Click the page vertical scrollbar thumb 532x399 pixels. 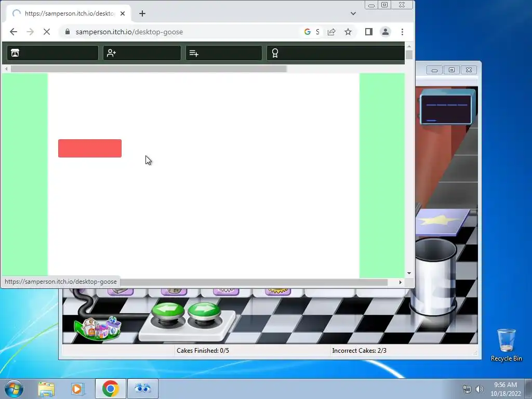409,55
